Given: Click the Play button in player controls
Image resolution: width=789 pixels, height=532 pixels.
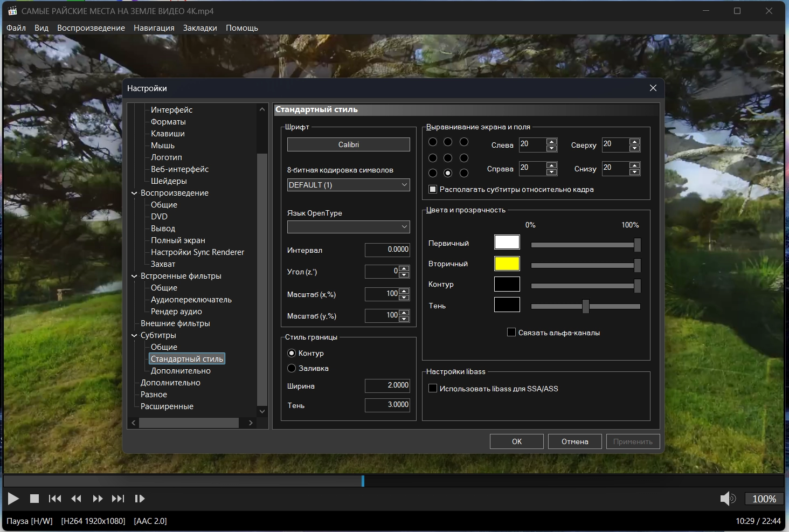Looking at the screenshot, I should (13, 499).
